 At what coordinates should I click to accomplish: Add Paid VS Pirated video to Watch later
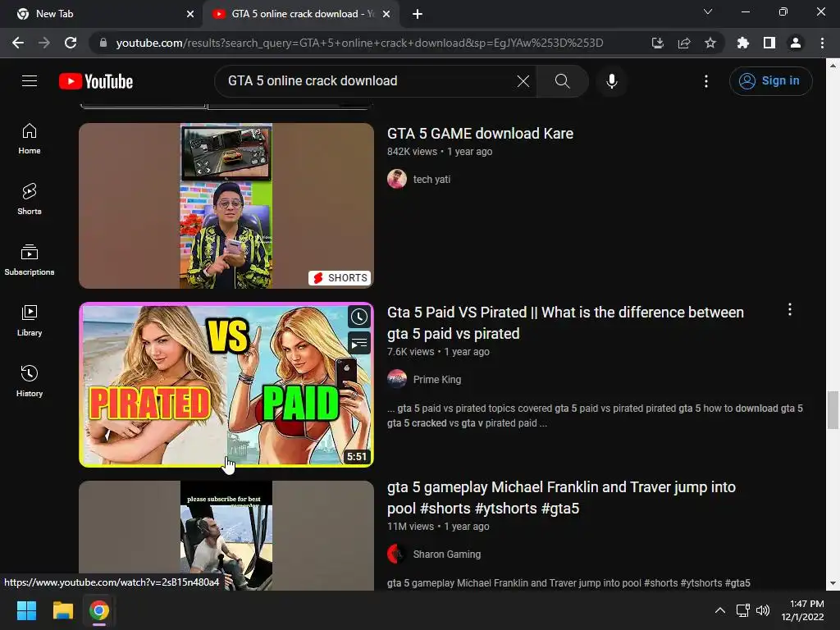(x=359, y=317)
